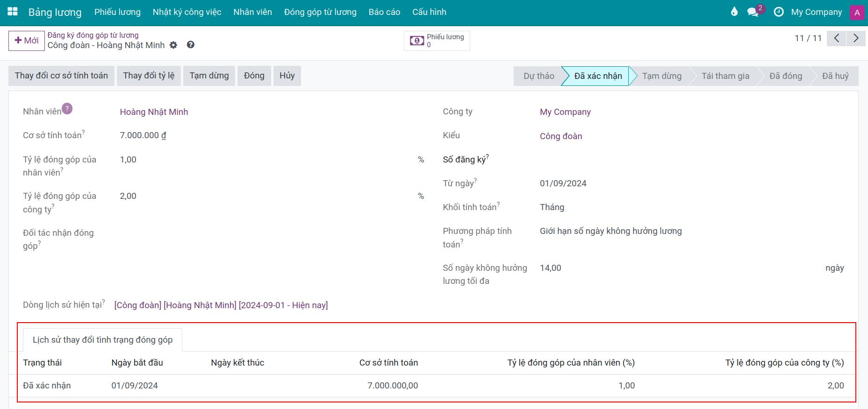Open the current history line link
This screenshot has height=409, width=868.
tap(221, 305)
